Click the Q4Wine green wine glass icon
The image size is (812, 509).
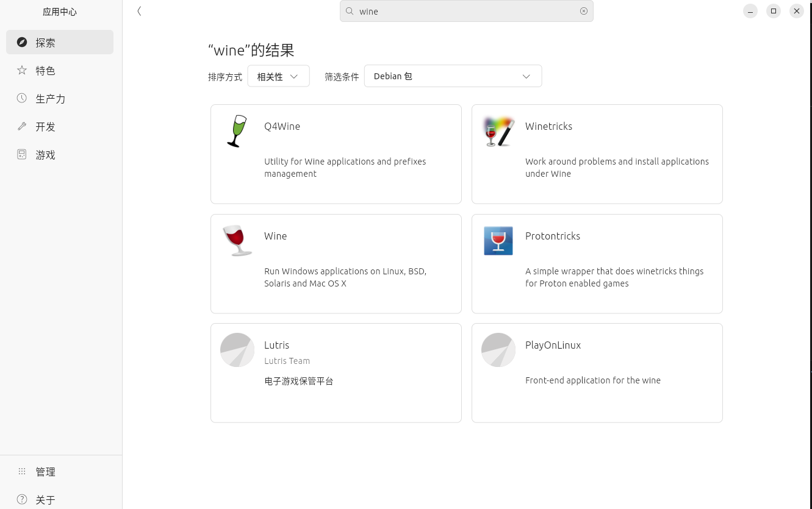point(237,131)
